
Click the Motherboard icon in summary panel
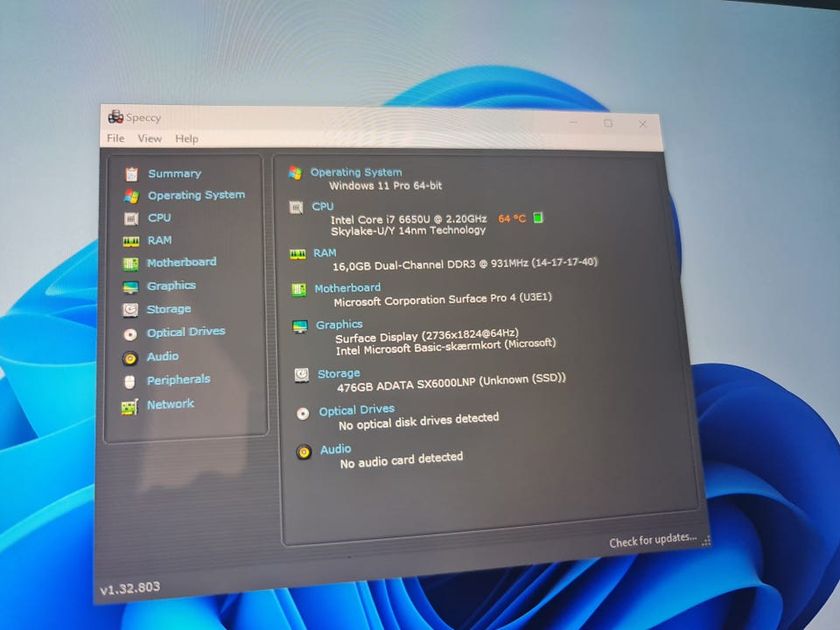click(x=299, y=290)
